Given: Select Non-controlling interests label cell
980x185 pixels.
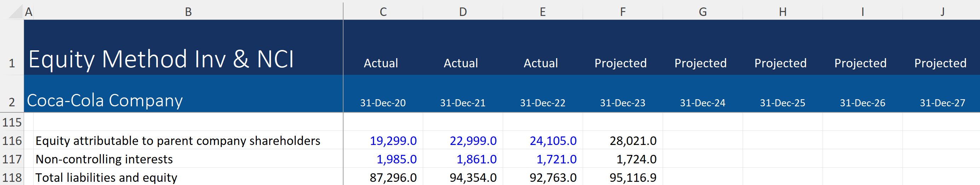Looking at the screenshot, I should click(104, 159).
